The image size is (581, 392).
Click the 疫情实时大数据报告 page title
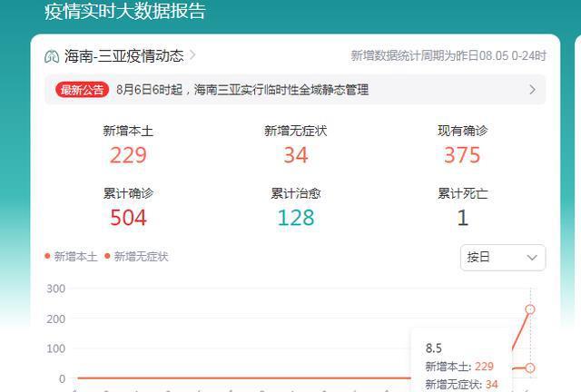click(125, 11)
